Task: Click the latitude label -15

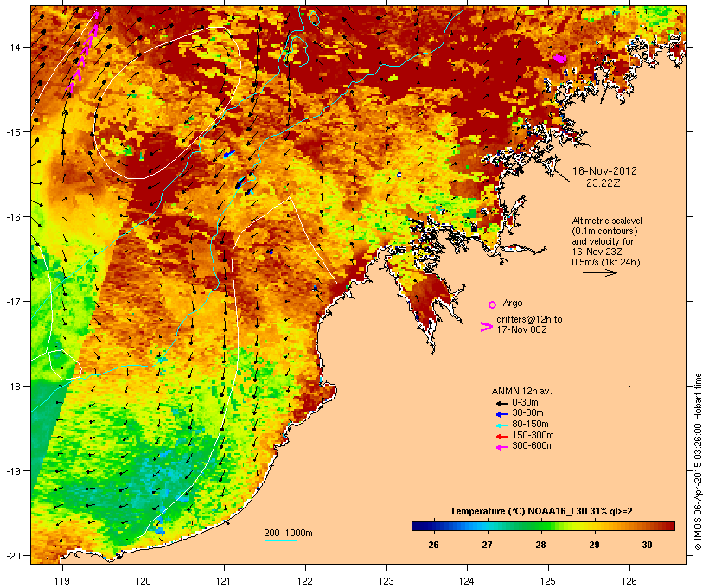Action: pos(12,132)
